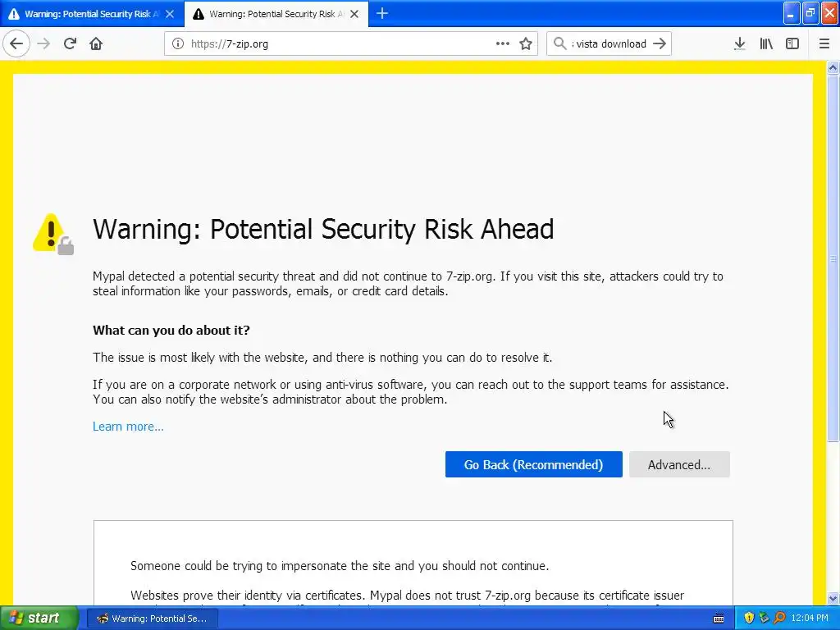This screenshot has height=630, width=840.
Task: Click the network devices tray icon
Action: tap(764, 619)
